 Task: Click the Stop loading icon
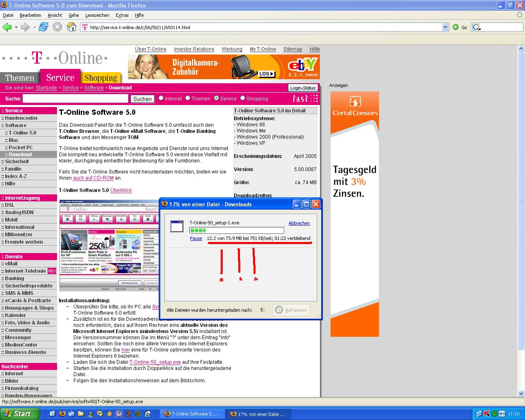click(57, 27)
